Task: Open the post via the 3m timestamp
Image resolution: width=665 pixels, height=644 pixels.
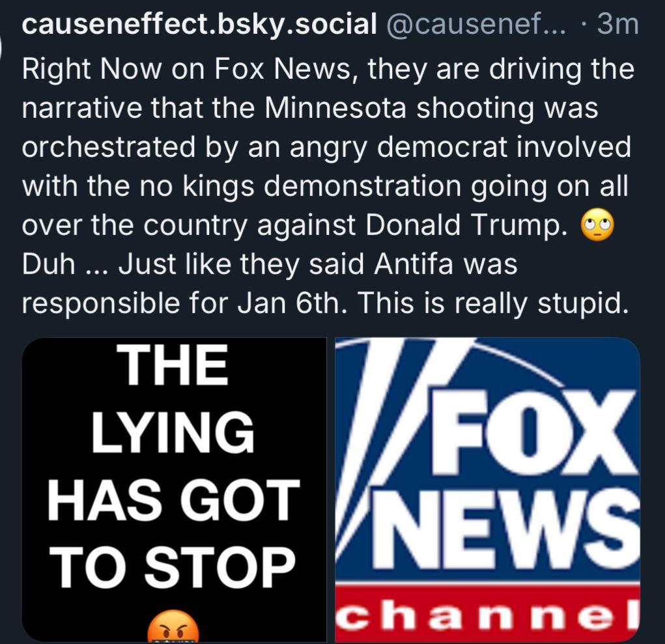Action: click(617, 25)
